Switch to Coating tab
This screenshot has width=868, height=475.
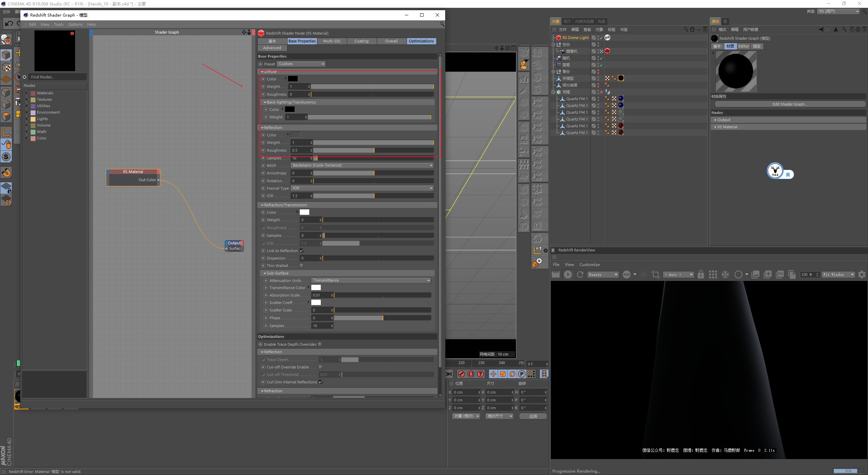[x=361, y=40]
